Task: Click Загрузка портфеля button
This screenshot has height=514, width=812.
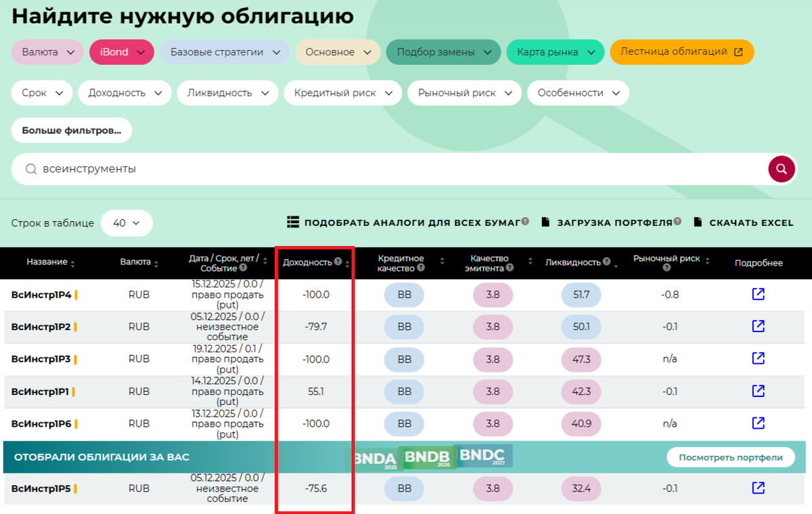Action: [x=606, y=223]
